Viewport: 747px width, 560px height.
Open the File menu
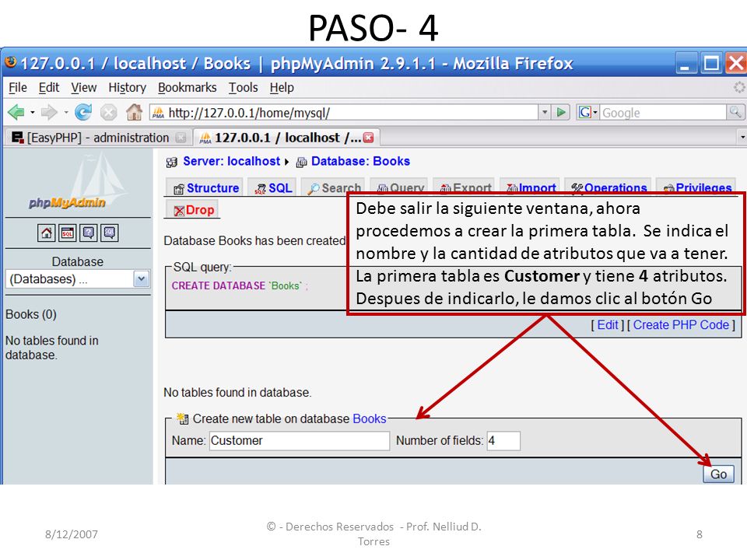(18, 88)
